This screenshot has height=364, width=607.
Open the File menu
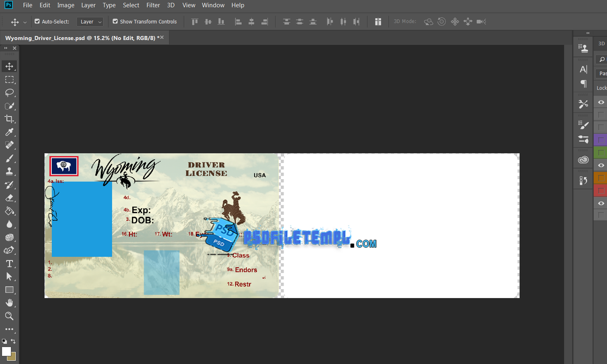click(28, 5)
